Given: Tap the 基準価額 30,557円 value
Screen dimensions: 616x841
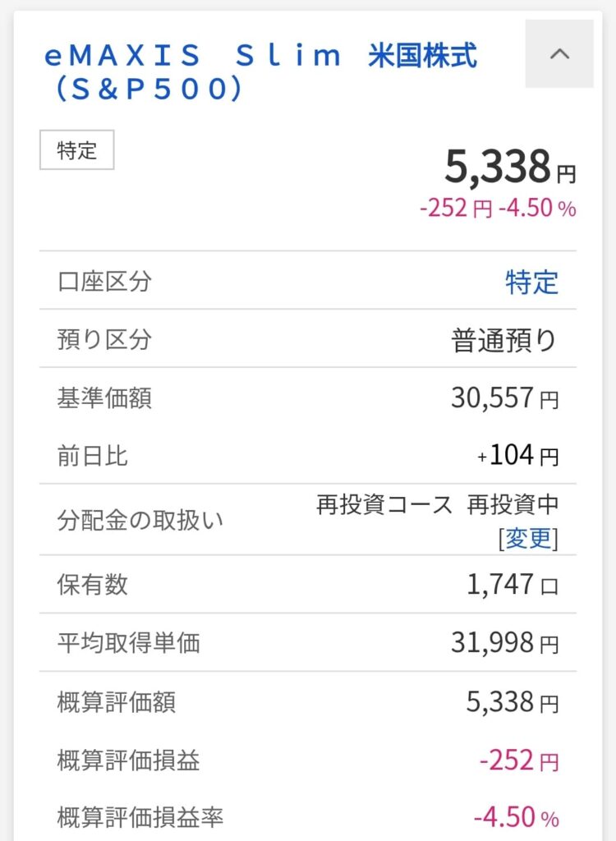Looking at the screenshot, I should click(x=504, y=398).
